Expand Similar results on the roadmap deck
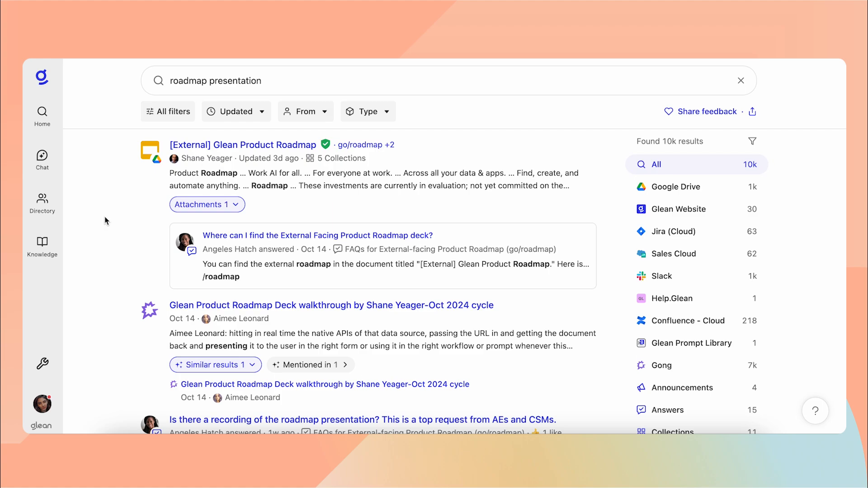Image resolution: width=868 pixels, height=488 pixels. coord(215,364)
